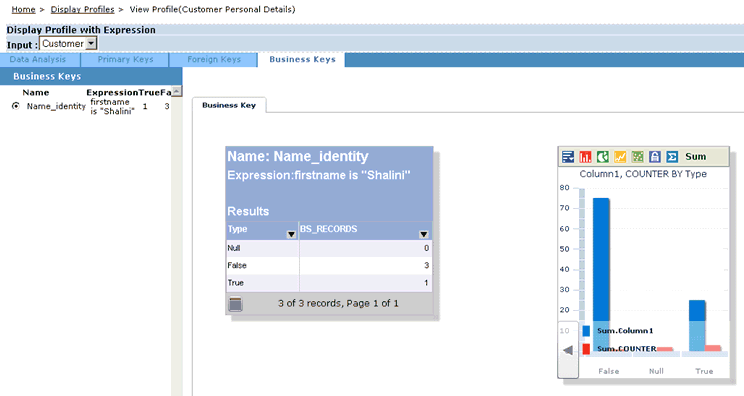Click the Sum.COUNTER red legend swatch
Viewport: 744px width, 396px height.
586,349
